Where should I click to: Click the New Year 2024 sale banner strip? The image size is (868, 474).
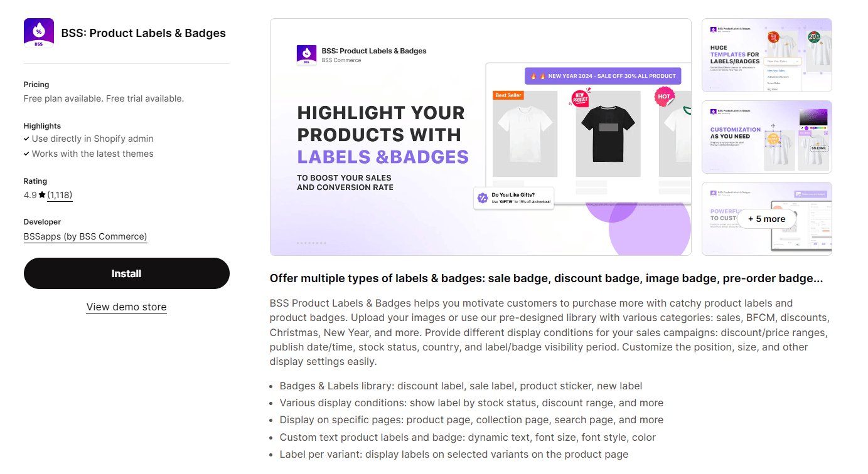pyautogui.click(x=603, y=76)
